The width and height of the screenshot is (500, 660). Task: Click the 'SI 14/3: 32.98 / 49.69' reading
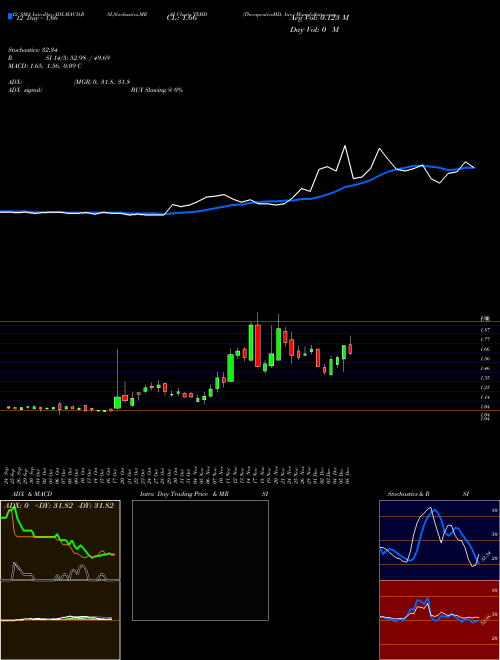pos(78,58)
